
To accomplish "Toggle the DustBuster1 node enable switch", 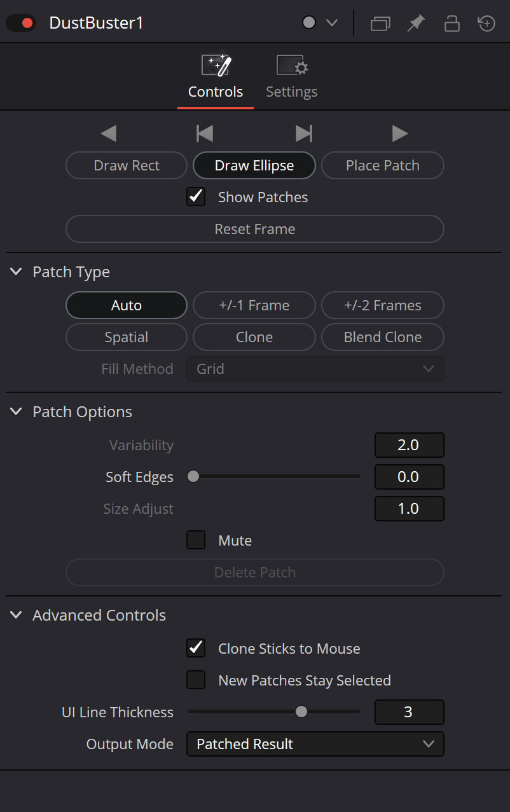I will (21, 24).
